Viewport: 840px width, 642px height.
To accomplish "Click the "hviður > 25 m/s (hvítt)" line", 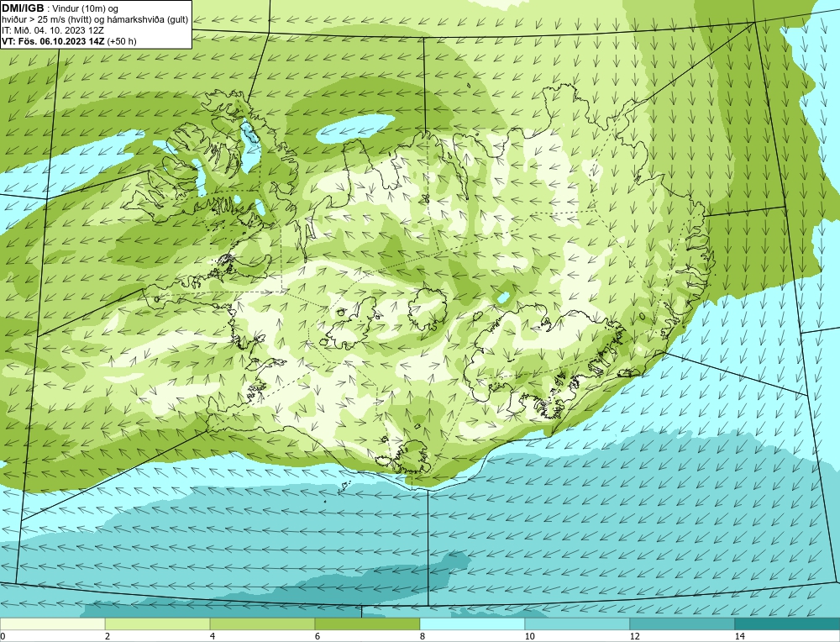I will 45,20.
